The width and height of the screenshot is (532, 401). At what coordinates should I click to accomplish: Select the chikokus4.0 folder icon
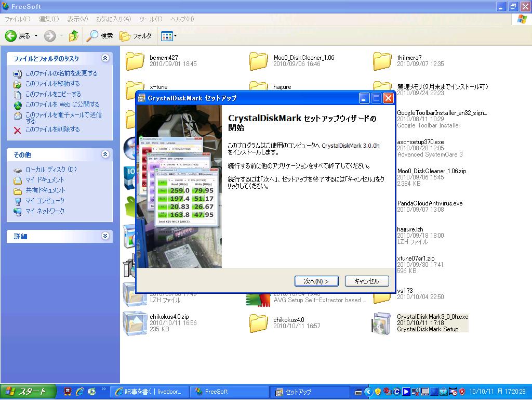pyautogui.click(x=259, y=324)
